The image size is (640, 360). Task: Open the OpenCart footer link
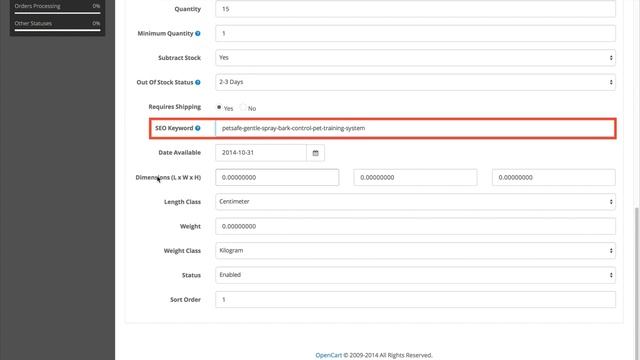click(x=329, y=356)
